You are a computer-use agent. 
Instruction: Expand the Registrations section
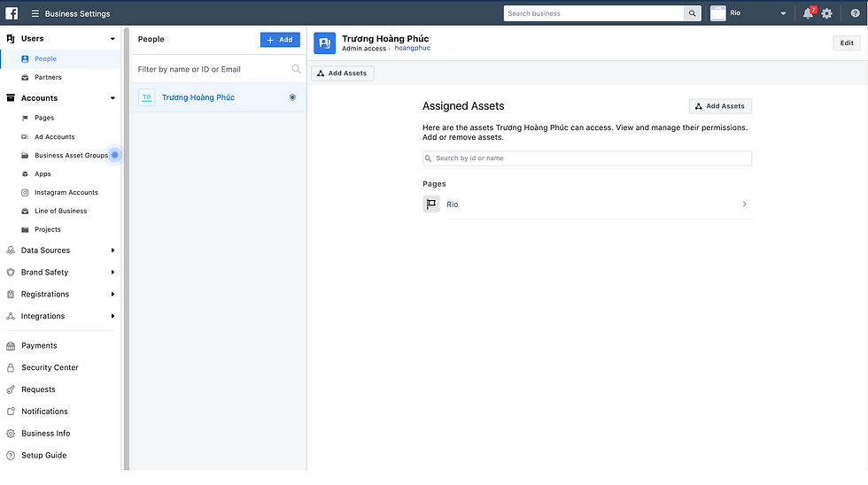pyautogui.click(x=112, y=294)
